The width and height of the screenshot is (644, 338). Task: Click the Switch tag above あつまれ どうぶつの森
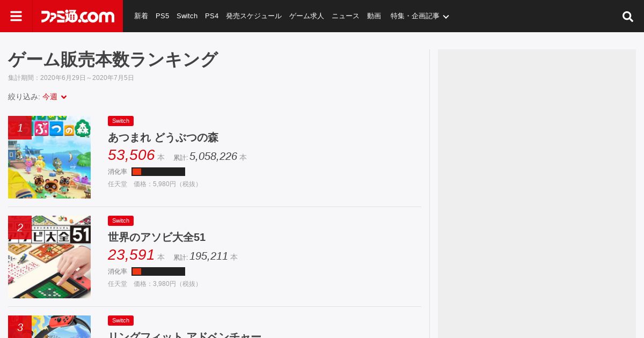tap(121, 121)
